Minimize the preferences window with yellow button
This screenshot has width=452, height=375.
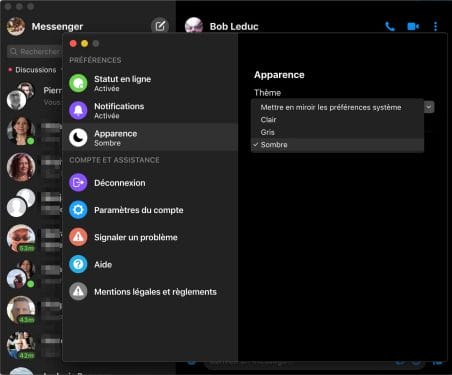coord(85,43)
